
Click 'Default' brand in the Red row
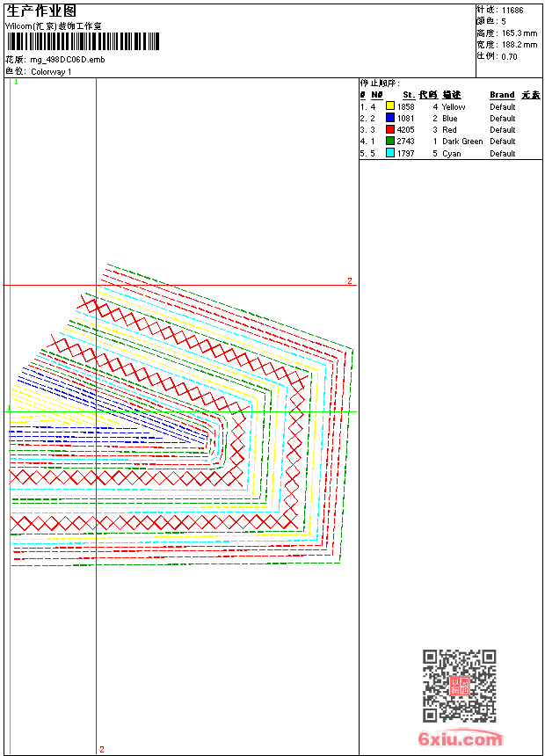pyautogui.click(x=503, y=130)
